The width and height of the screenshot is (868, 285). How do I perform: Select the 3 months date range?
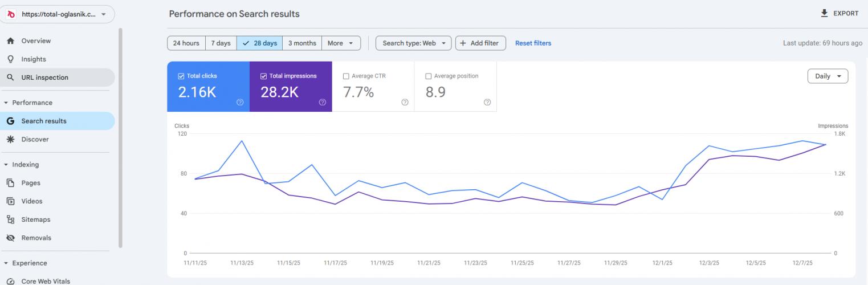[x=302, y=43]
